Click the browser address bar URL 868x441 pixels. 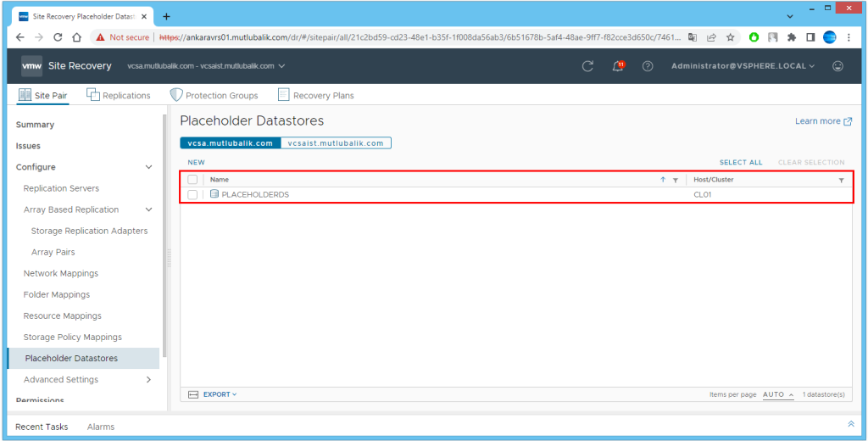click(420, 37)
